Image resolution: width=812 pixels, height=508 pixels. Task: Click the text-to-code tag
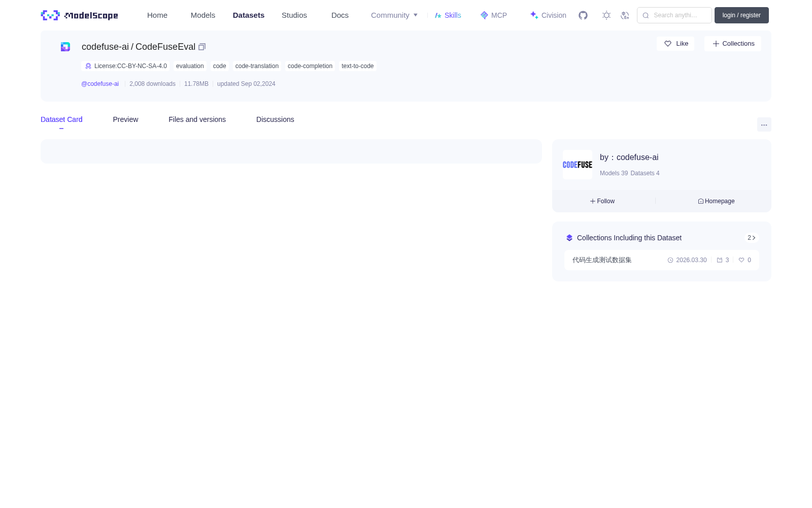(358, 66)
